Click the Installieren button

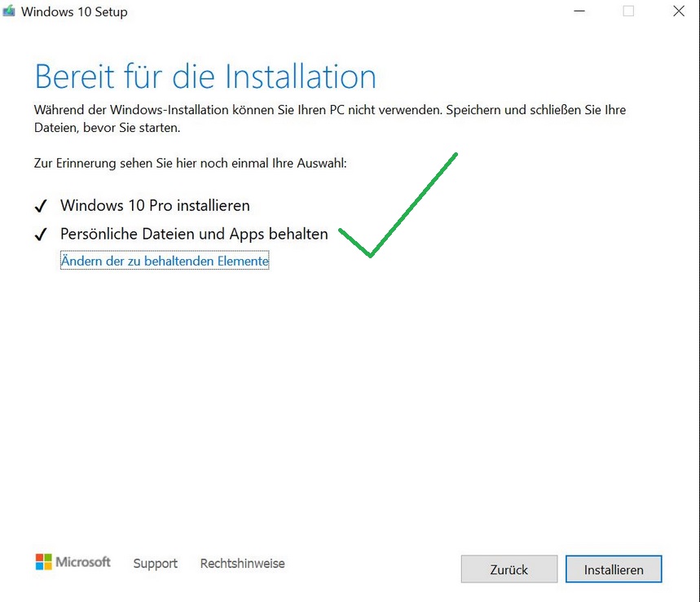coord(614,569)
